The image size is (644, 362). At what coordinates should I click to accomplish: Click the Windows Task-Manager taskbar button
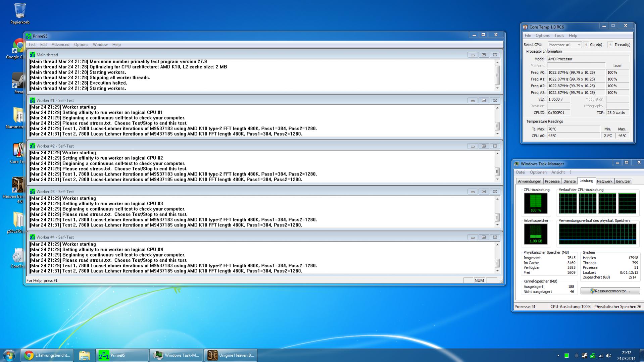click(177, 355)
